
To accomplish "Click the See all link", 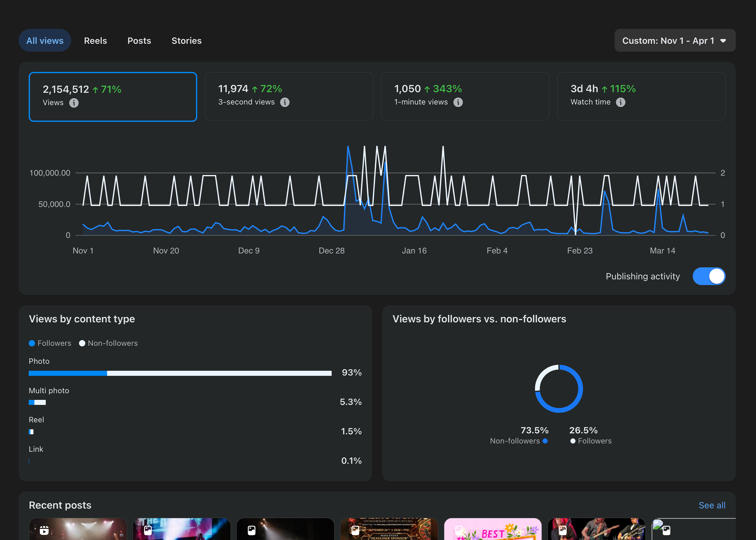I will click(x=712, y=505).
